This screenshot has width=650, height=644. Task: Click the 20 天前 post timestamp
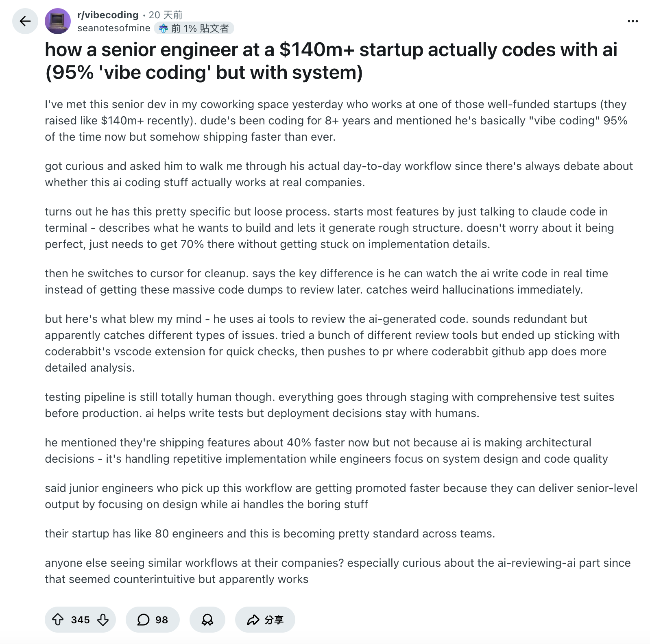tap(166, 15)
